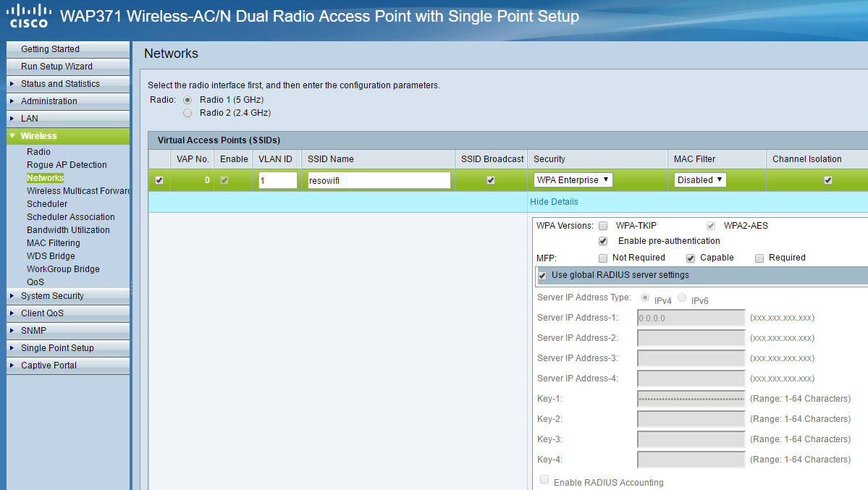
Task: Click the VLAN ID field
Action: [278, 180]
